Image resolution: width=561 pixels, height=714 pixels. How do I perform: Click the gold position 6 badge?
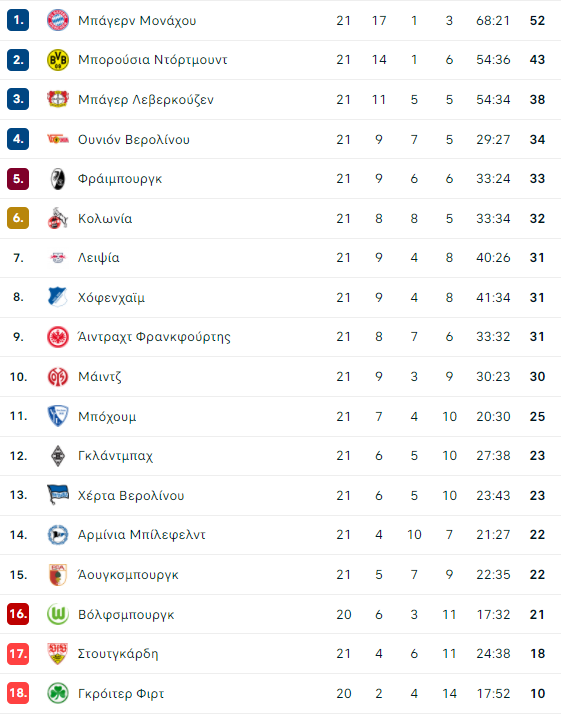[x=18, y=218]
